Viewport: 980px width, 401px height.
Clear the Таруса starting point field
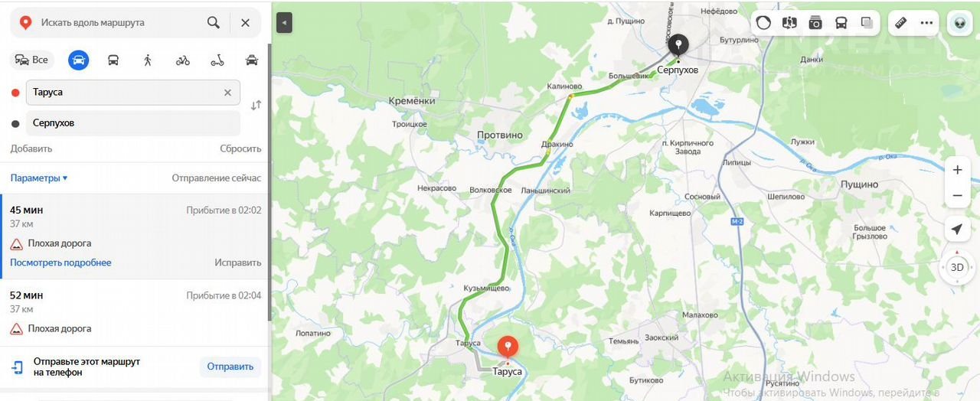(227, 93)
